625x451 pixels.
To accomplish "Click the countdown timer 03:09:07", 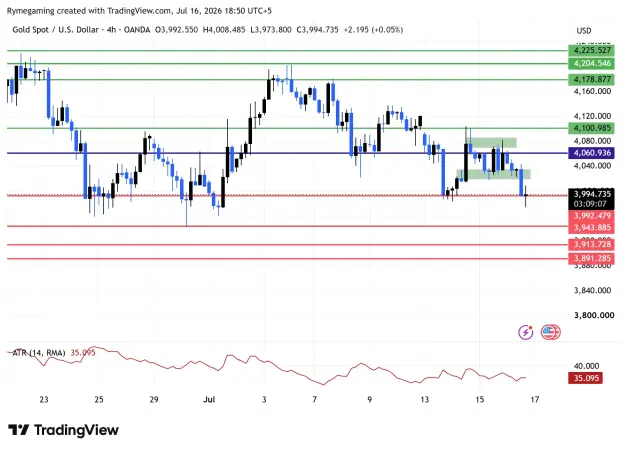I will pyautogui.click(x=590, y=204).
